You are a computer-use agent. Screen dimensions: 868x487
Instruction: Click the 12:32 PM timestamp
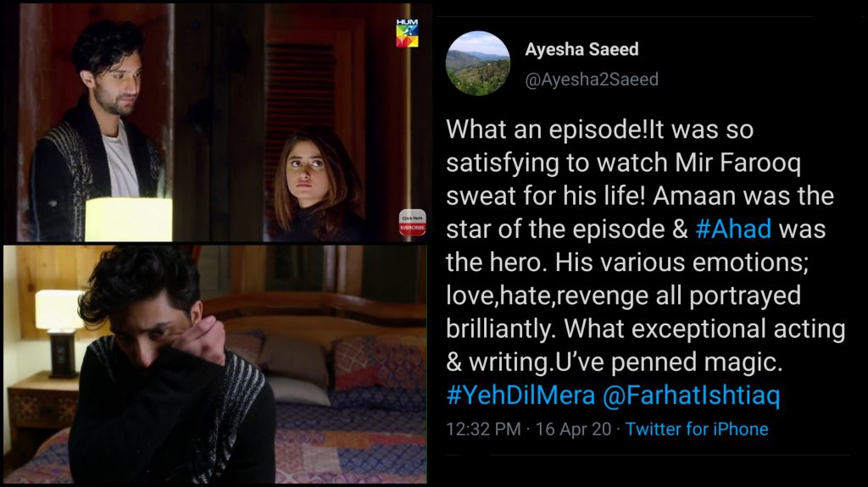pos(483,429)
